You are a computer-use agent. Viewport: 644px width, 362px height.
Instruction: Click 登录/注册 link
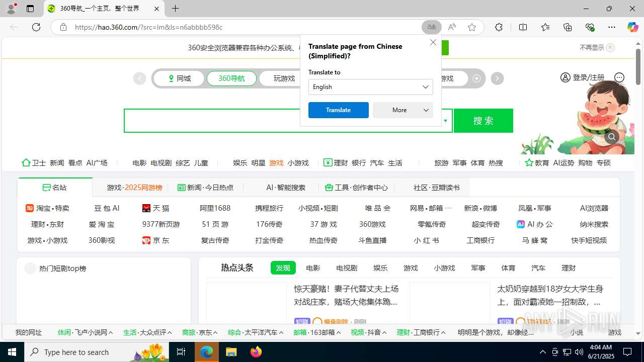588,77
